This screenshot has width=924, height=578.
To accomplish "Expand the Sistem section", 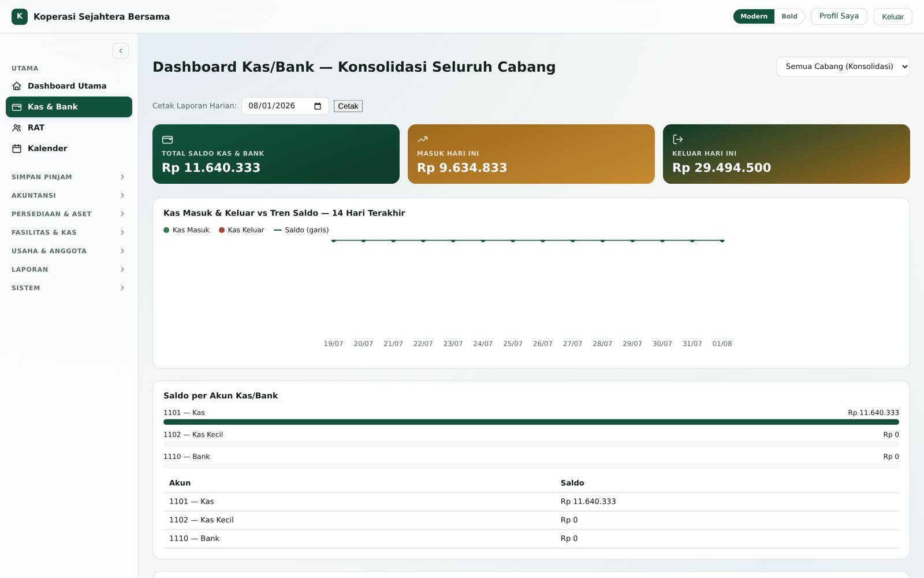I will [x=69, y=288].
